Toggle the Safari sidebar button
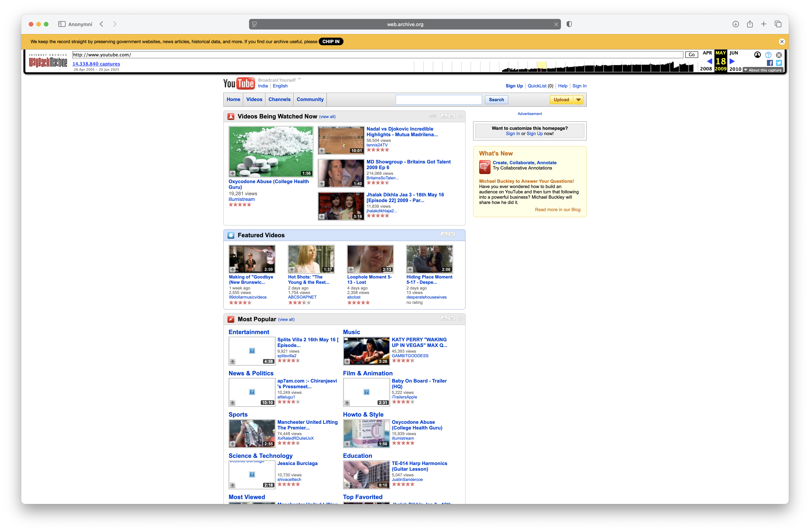Viewport: 810px width, 532px height. click(62, 24)
